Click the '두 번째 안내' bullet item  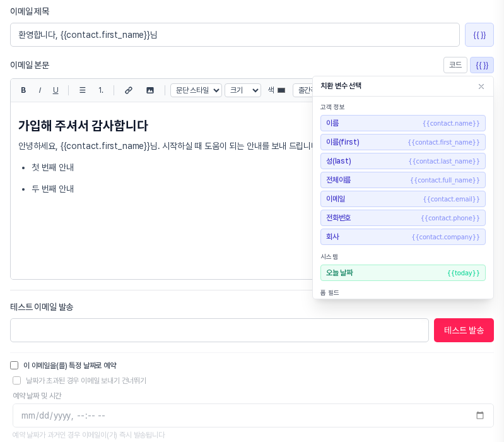53,189
